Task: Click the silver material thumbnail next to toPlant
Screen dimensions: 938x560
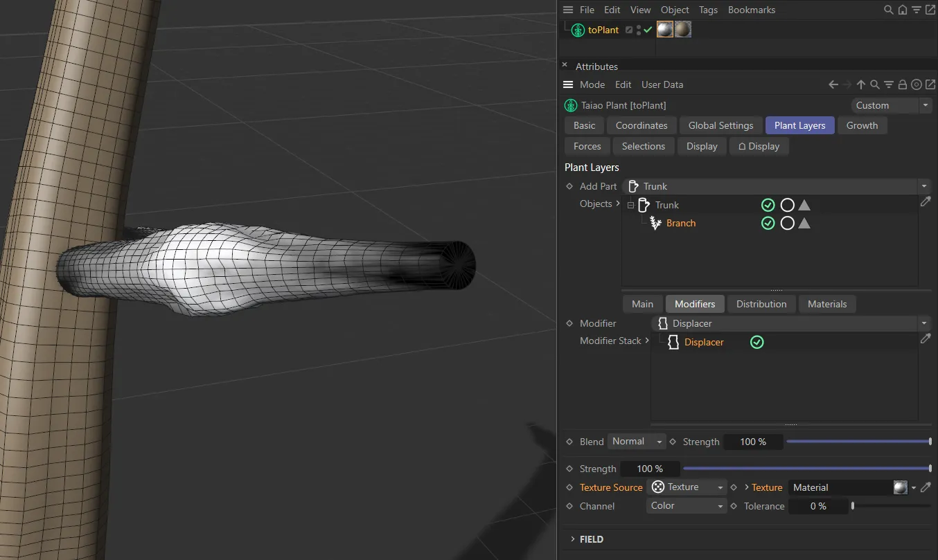Action: (664, 29)
